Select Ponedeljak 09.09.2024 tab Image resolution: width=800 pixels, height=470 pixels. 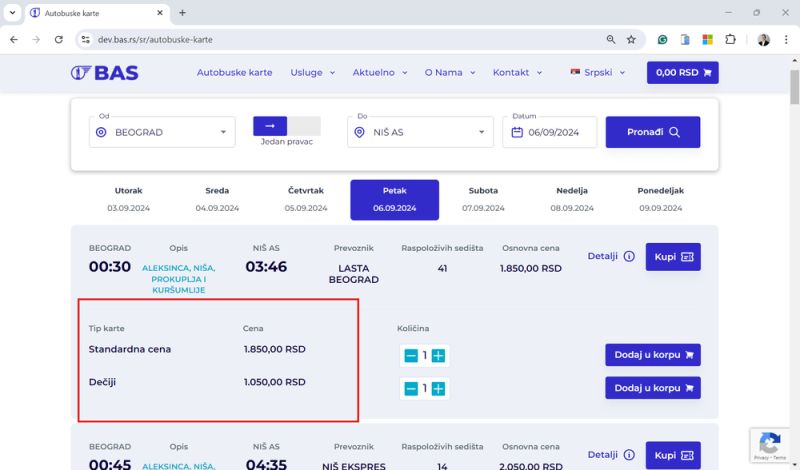tap(661, 200)
